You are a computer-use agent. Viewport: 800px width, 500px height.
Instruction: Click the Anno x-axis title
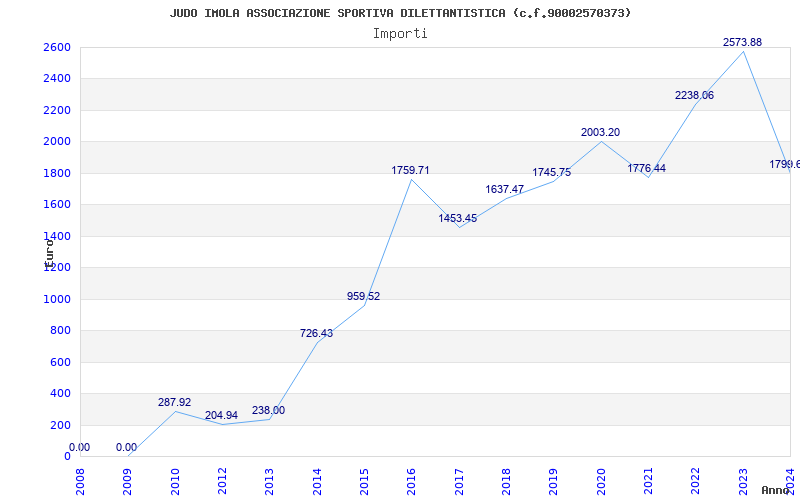coord(774,490)
